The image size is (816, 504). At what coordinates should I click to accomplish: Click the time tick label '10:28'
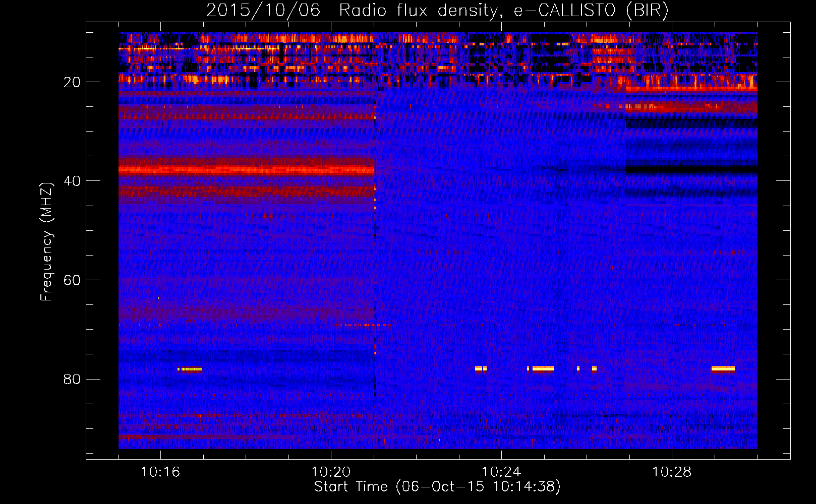tap(672, 472)
